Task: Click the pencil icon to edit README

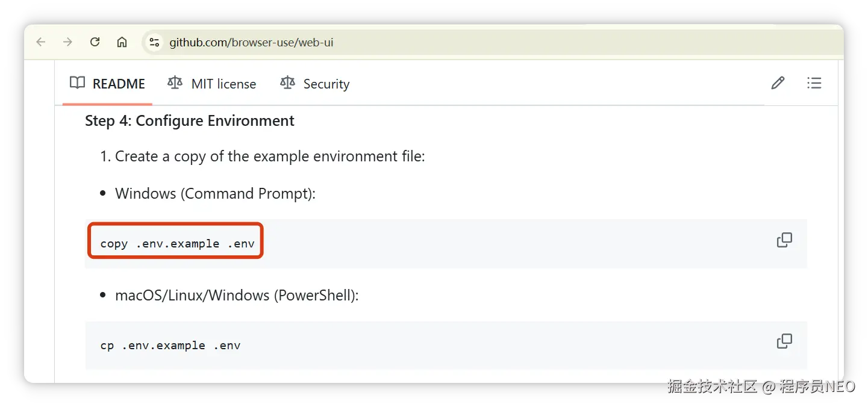Action: point(778,83)
